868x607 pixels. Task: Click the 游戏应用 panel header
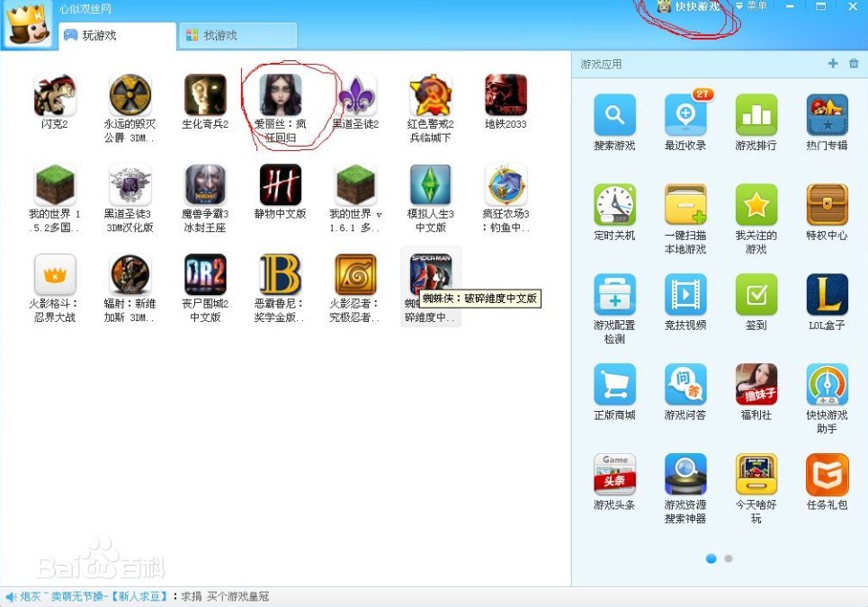601,64
